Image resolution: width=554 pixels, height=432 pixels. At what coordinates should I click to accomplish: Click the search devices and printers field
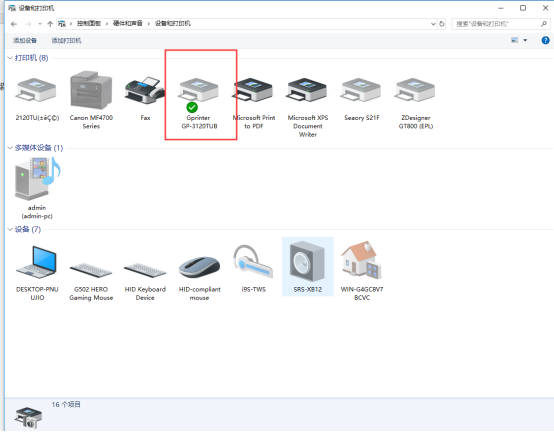click(497, 24)
